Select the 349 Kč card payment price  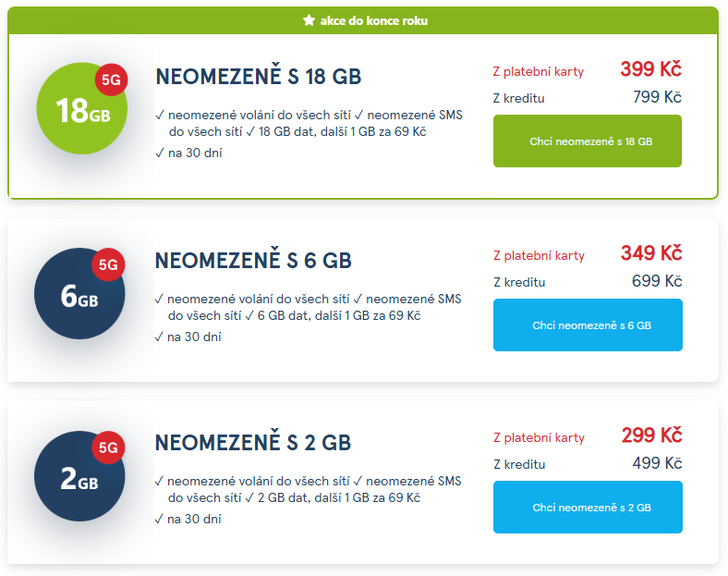[x=650, y=253]
